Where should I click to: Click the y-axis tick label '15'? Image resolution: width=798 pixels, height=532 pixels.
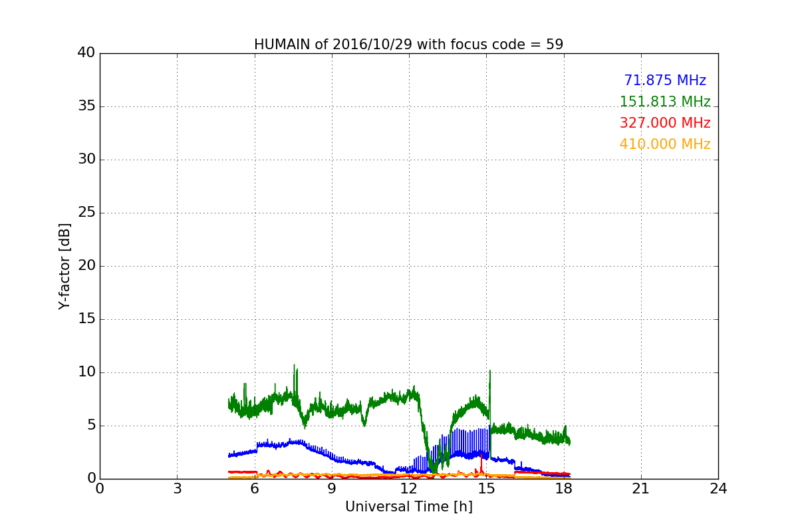(x=86, y=319)
